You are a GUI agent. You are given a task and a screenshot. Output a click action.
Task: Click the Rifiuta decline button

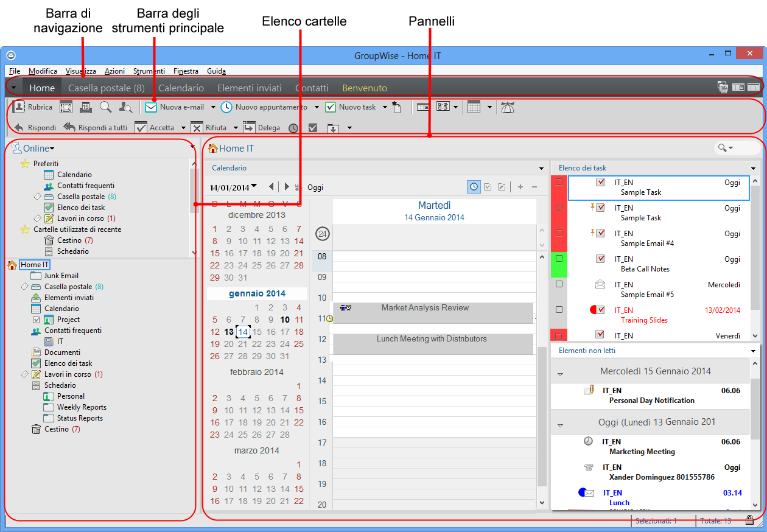(x=209, y=128)
